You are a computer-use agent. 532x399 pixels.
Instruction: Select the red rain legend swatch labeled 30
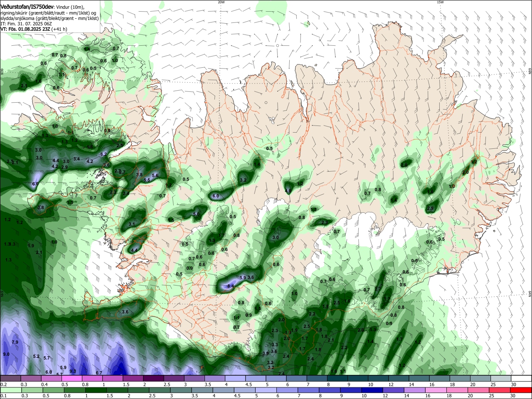coord(521,390)
